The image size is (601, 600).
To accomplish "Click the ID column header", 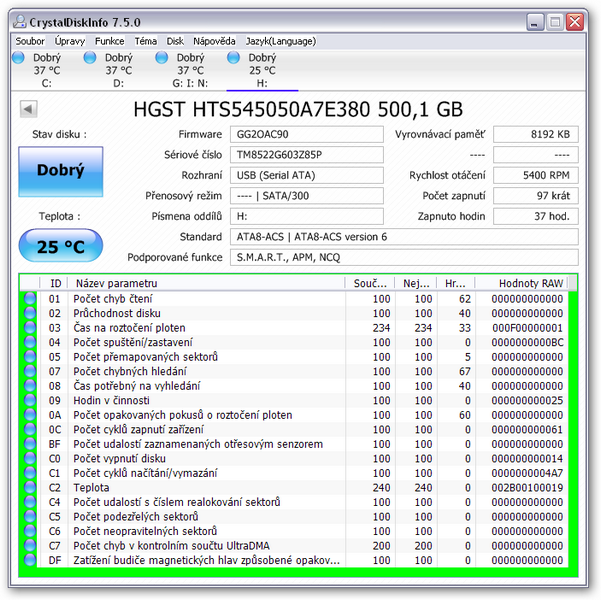I will point(54,283).
